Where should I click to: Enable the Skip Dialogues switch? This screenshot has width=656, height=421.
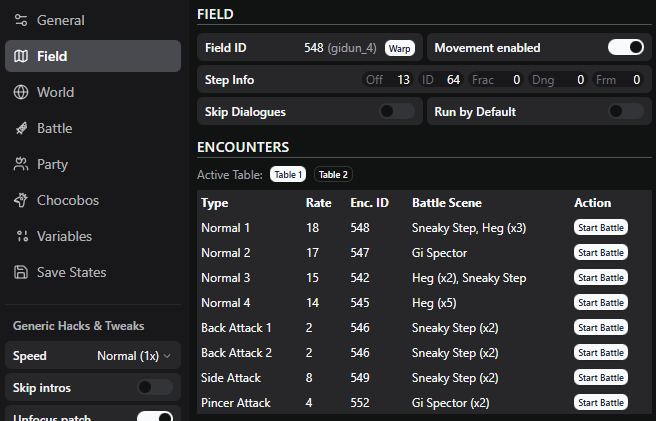pyautogui.click(x=397, y=111)
